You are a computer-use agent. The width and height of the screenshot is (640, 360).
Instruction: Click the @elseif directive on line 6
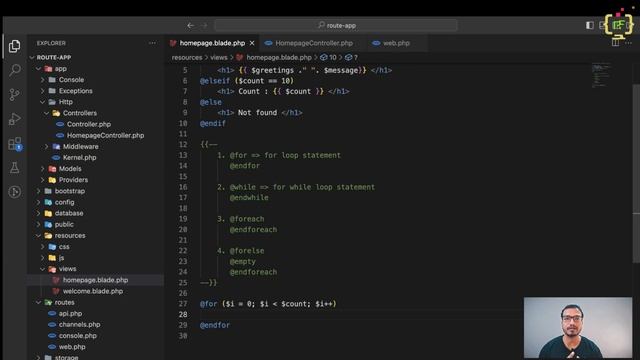(x=215, y=81)
